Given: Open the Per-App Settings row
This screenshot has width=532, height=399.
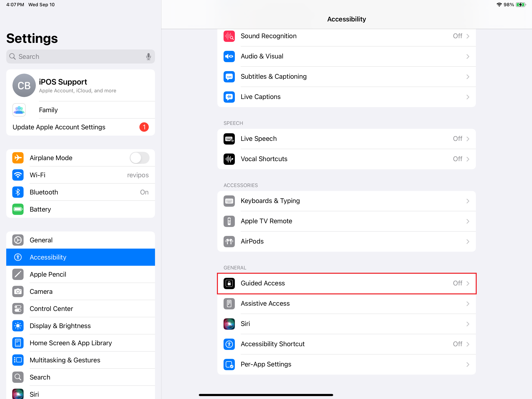Looking at the screenshot, I should (347, 364).
